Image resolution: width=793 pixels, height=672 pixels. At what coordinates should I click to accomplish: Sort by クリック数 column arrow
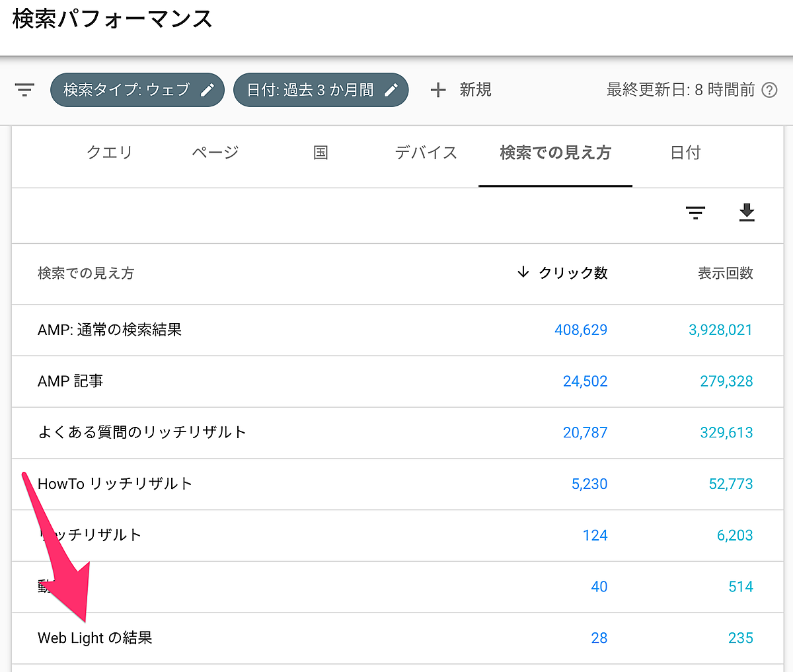pos(523,272)
